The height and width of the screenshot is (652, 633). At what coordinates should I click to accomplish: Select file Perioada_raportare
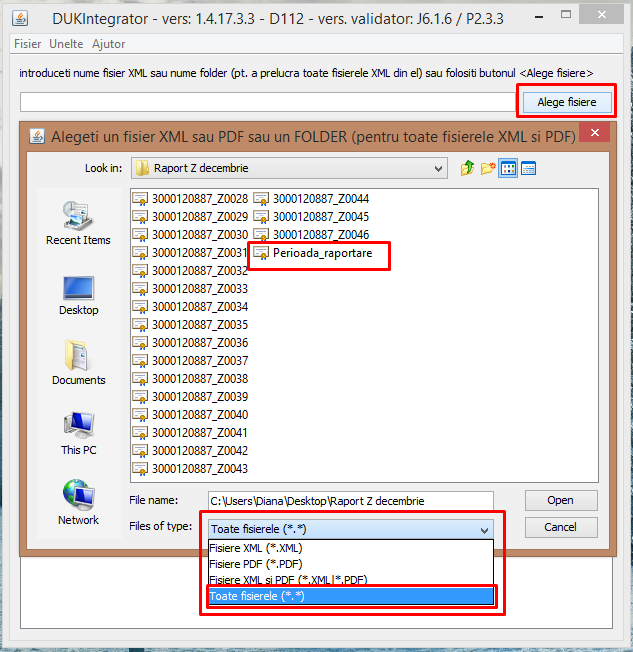(314, 253)
